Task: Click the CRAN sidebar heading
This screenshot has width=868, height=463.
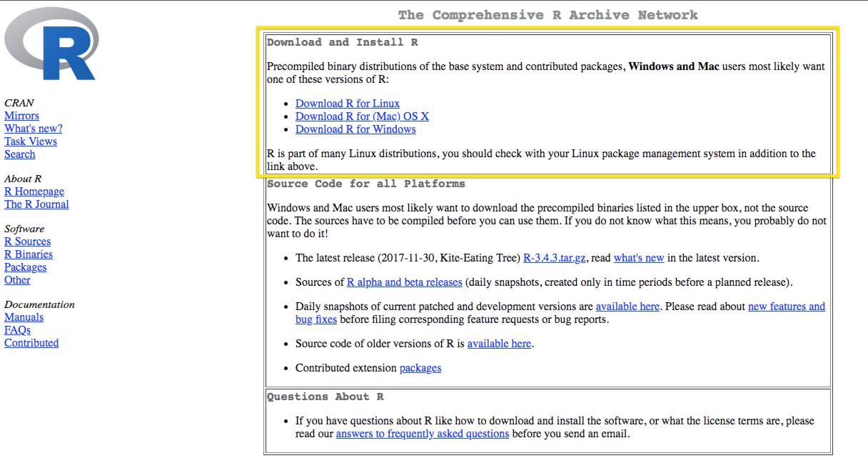Action: click(x=19, y=103)
